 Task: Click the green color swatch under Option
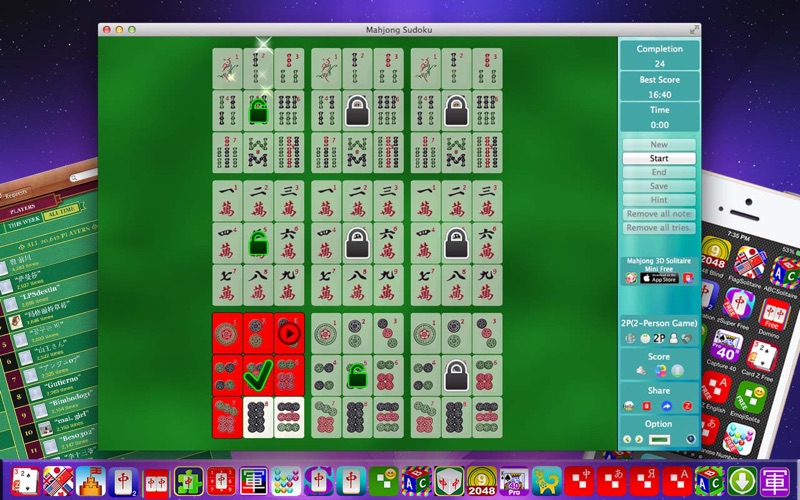659,439
